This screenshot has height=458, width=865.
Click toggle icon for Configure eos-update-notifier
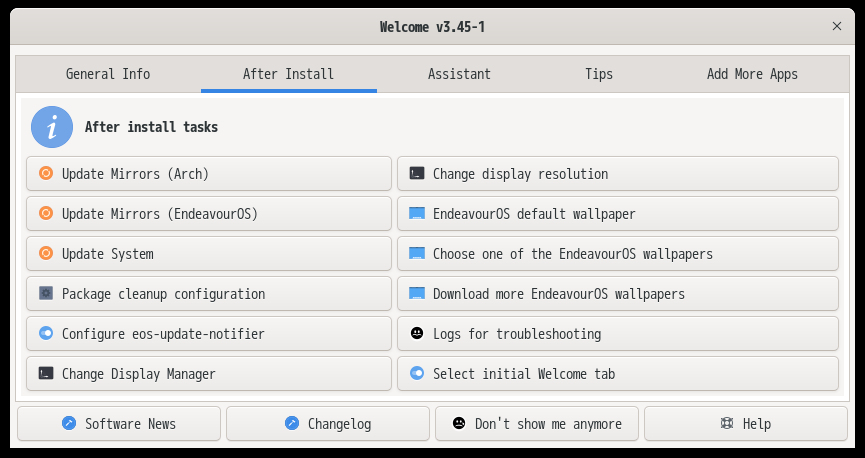(x=46, y=333)
